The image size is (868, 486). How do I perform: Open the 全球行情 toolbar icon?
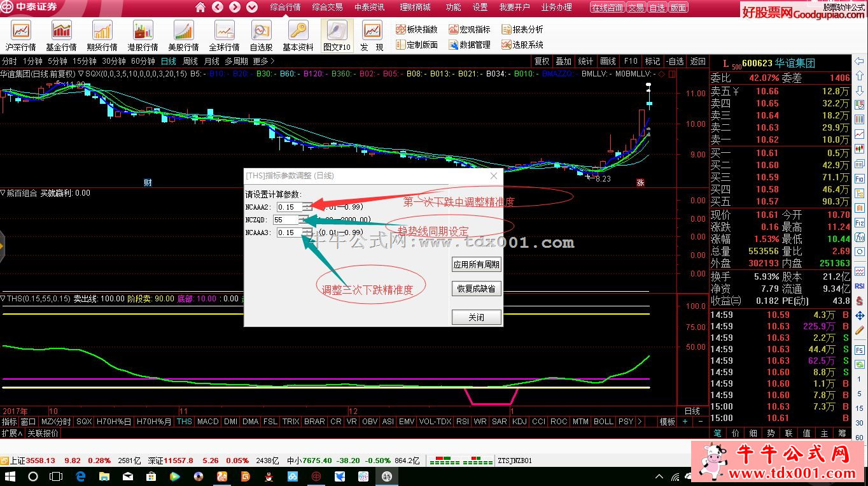225,36
